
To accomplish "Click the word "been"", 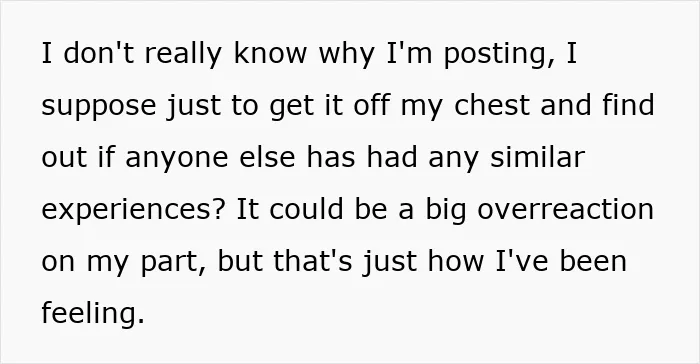I will point(593,261).
